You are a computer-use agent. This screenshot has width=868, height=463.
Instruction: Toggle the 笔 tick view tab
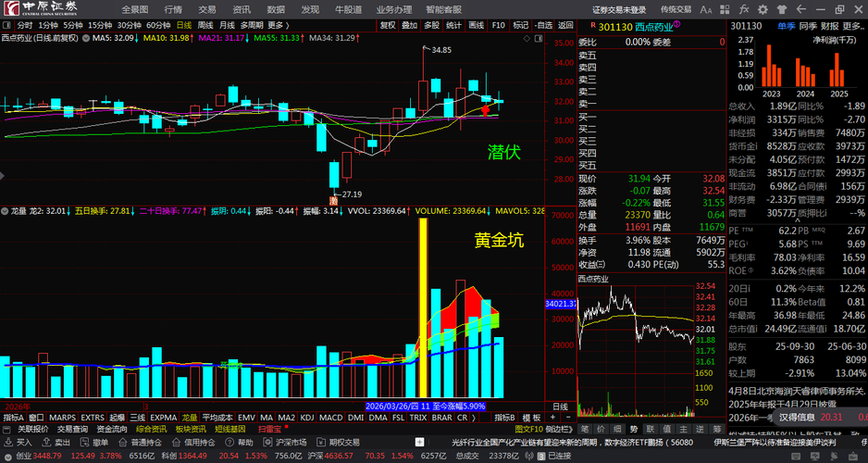(x=584, y=430)
